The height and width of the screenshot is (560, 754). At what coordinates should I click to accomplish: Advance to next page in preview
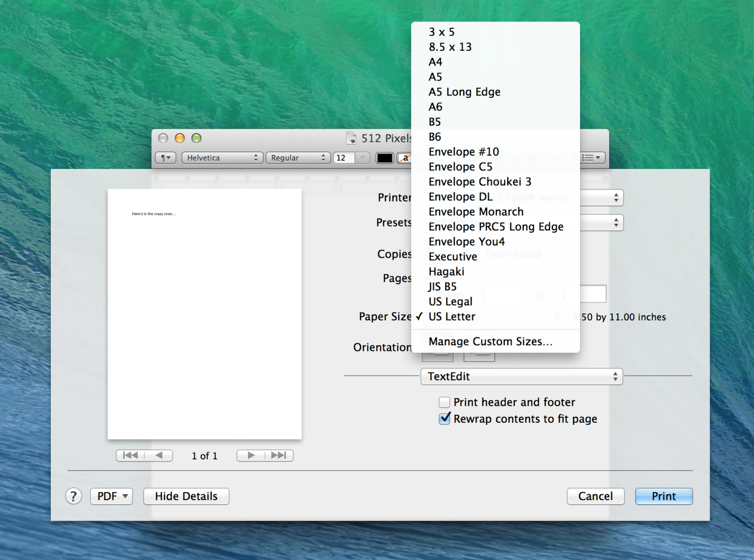point(251,455)
